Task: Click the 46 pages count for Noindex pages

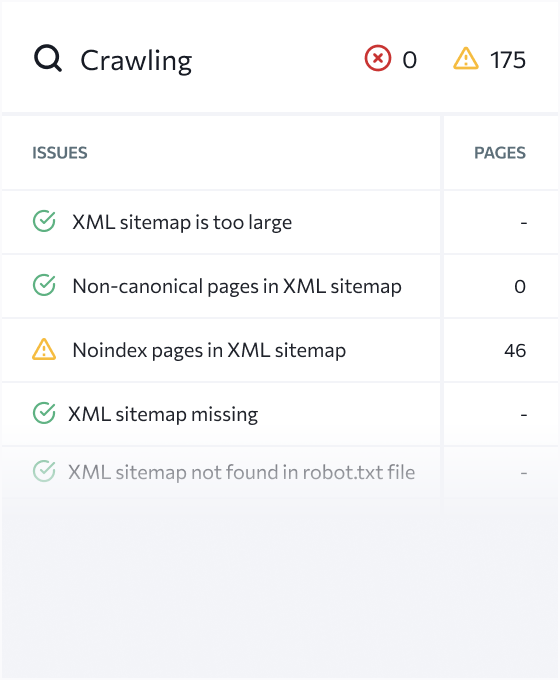Action: pos(515,350)
